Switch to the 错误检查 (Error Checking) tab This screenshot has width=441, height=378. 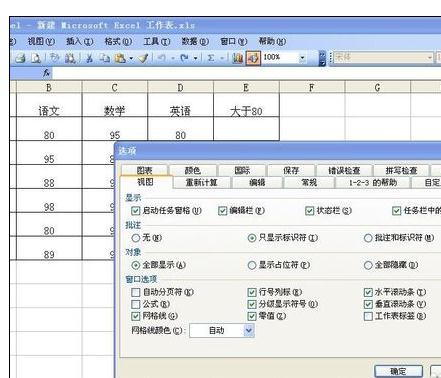pos(344,170)
